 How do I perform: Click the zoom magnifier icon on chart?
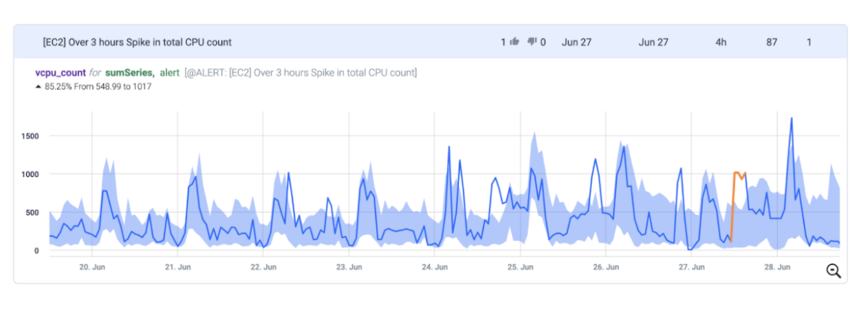(834, 271)
